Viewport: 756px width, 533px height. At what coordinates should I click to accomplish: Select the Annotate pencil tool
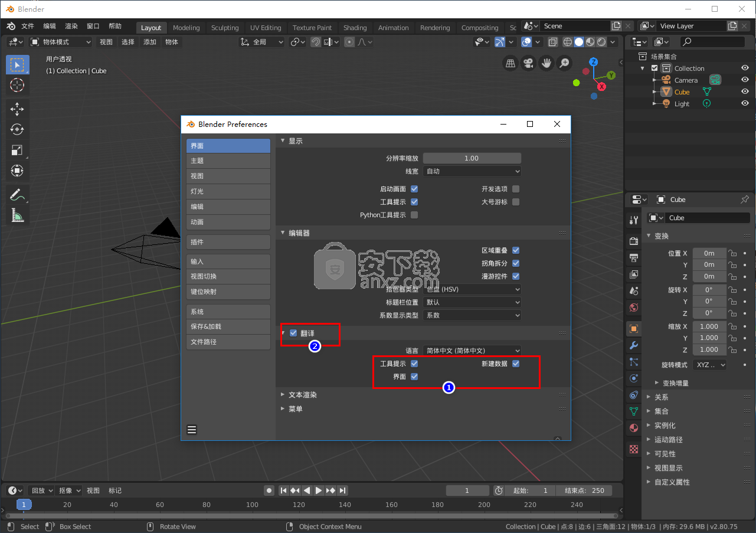(x=17, y=195)
